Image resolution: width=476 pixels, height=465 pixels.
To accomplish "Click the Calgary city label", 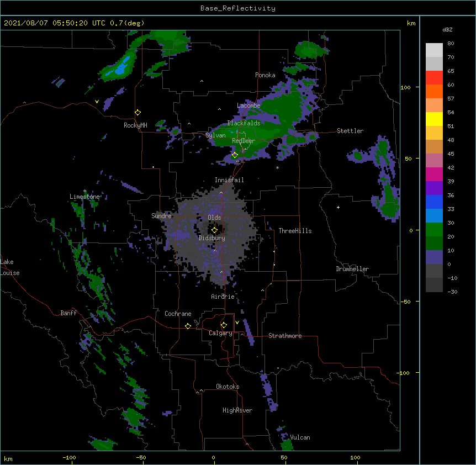I will (220, 333).
